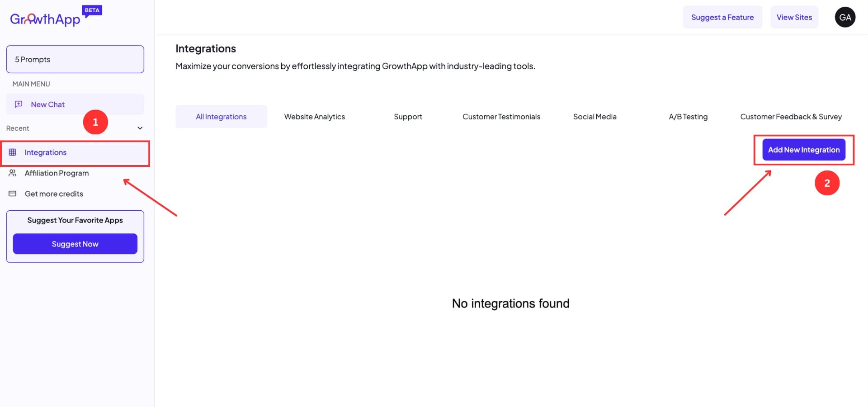Click the Get more credits card icon

pyautogui.click(x=13, y=194)
